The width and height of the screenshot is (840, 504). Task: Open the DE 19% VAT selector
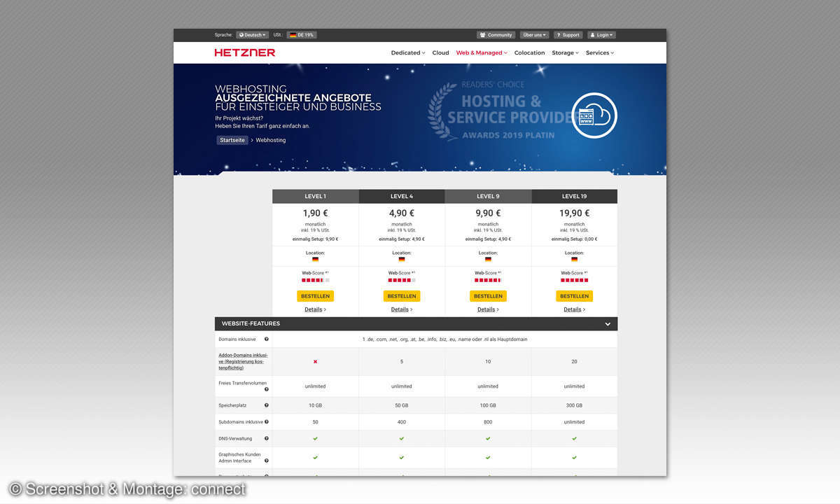click(x=302, y=35)
